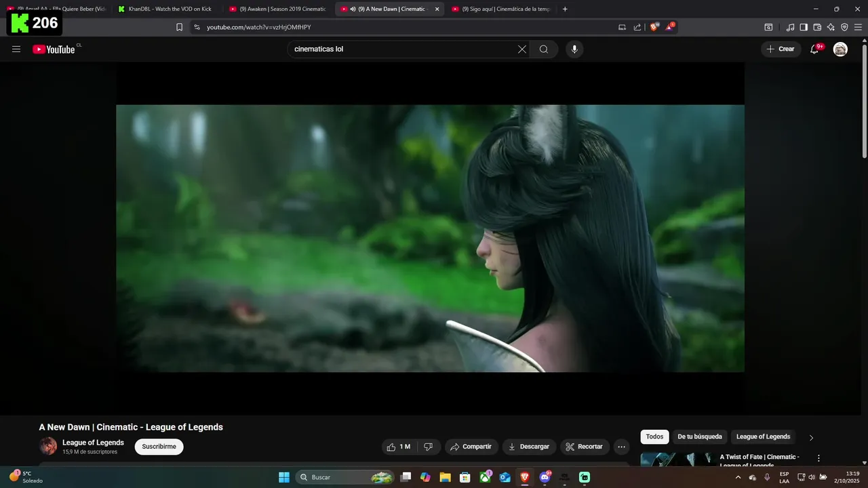The image size is (868, 488).
Task: Click the Brave Shields lion icon
Action: [x=654, y=27]
